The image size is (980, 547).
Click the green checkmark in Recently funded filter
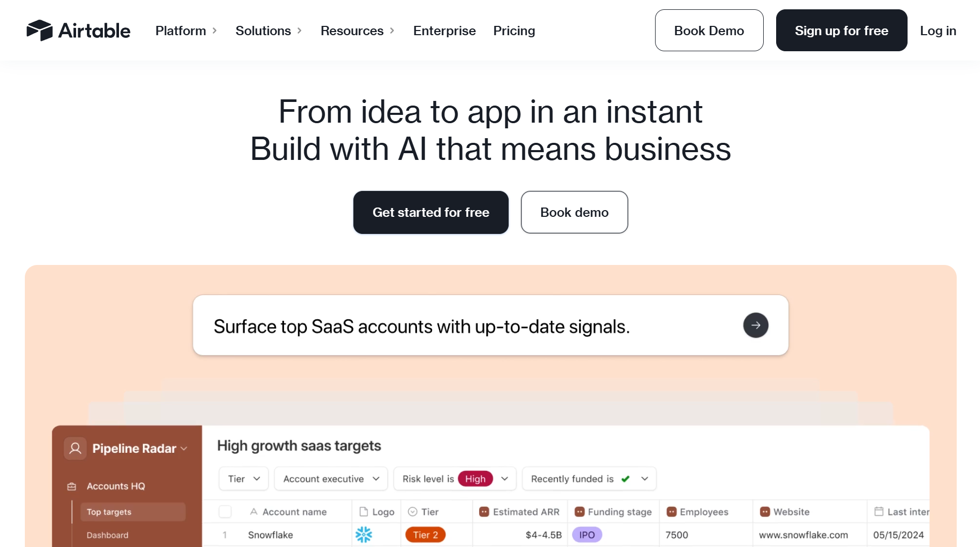(x=626, y=479)
